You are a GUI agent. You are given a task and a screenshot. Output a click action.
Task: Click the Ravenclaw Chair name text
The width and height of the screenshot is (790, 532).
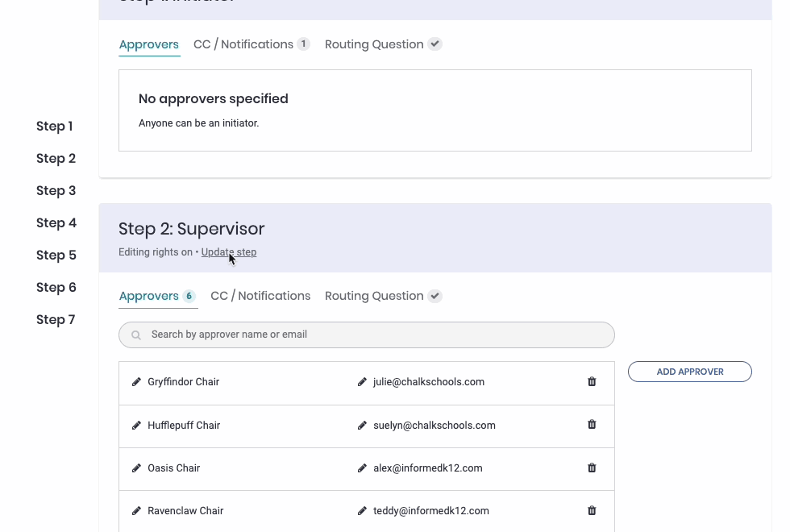click(x=185, y=511)
